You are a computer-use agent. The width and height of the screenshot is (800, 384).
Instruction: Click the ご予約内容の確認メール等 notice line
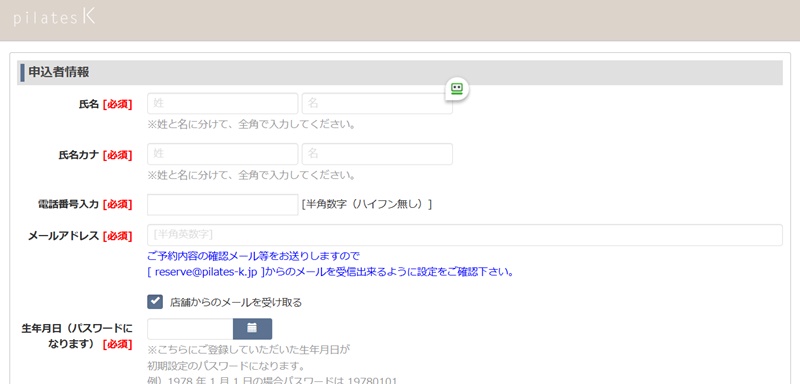point(254,255)
